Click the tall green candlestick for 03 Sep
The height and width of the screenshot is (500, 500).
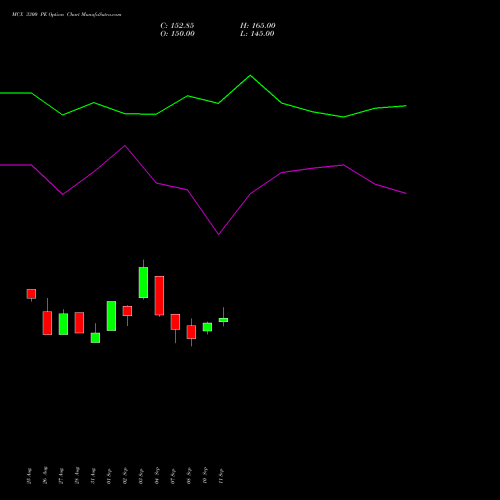143,282
